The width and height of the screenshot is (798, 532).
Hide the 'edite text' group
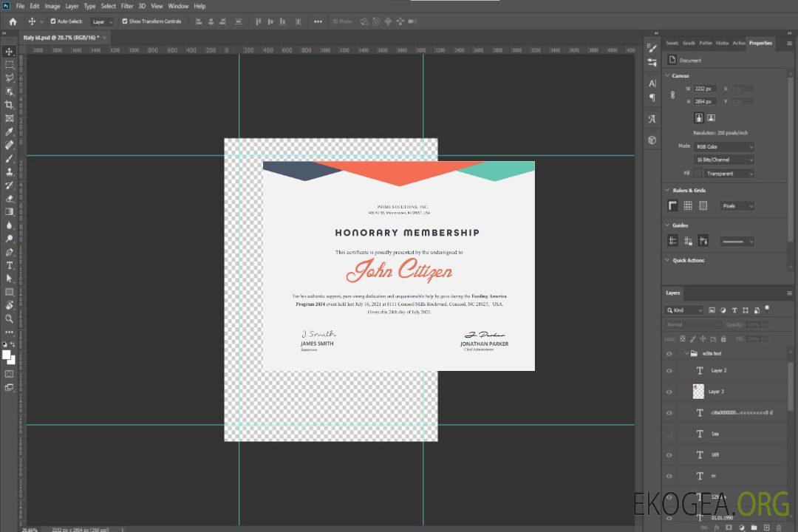point(669,353)
